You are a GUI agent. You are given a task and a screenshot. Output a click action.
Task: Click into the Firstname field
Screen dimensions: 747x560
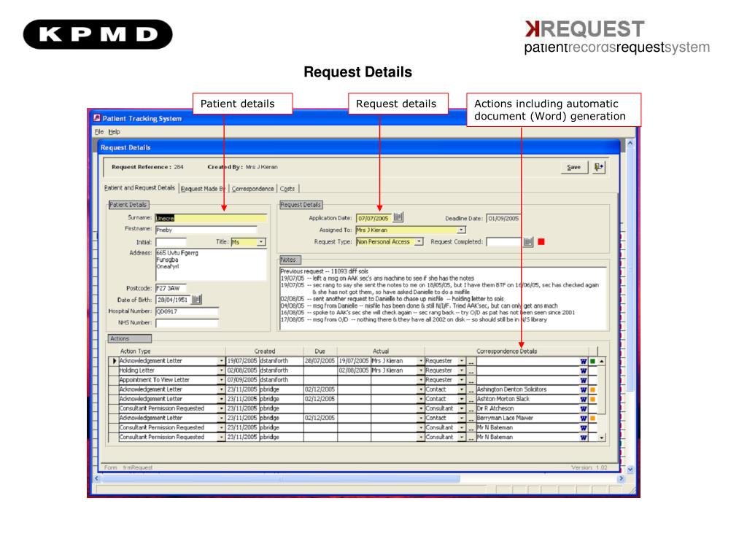(x=206, y=230)
